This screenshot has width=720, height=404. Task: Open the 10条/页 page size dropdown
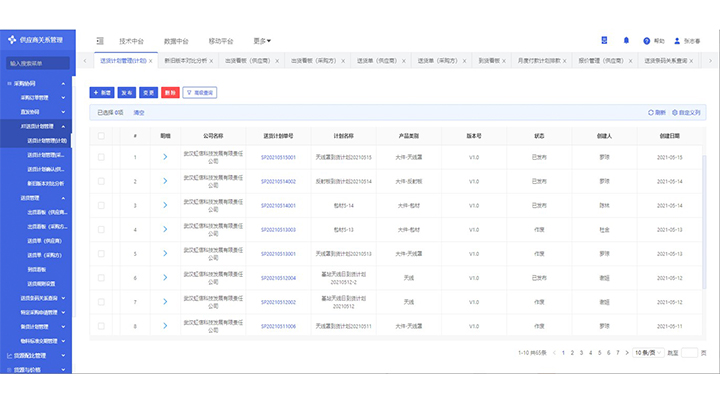(x=647, y=353)
